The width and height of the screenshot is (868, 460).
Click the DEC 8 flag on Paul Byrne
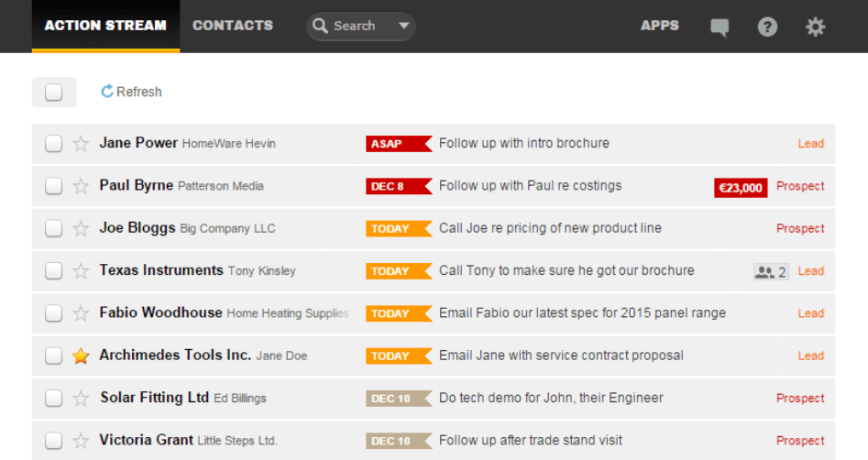399,186
